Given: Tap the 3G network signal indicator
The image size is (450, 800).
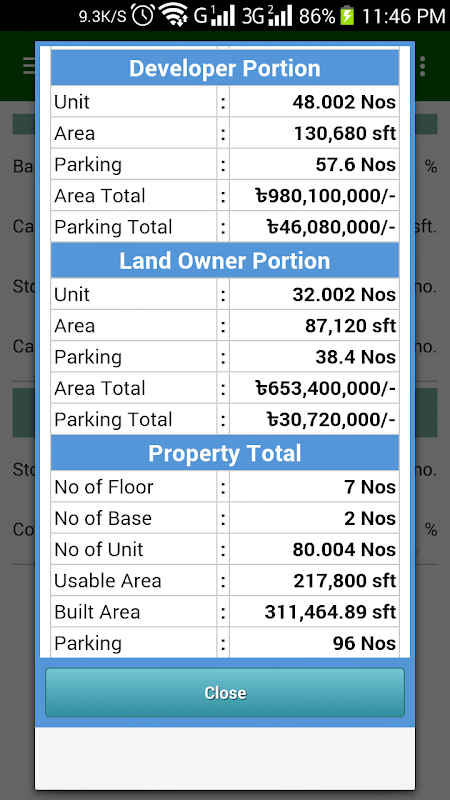Looking at the screenshot, I should pyautogui.click(x=267, y=16).
